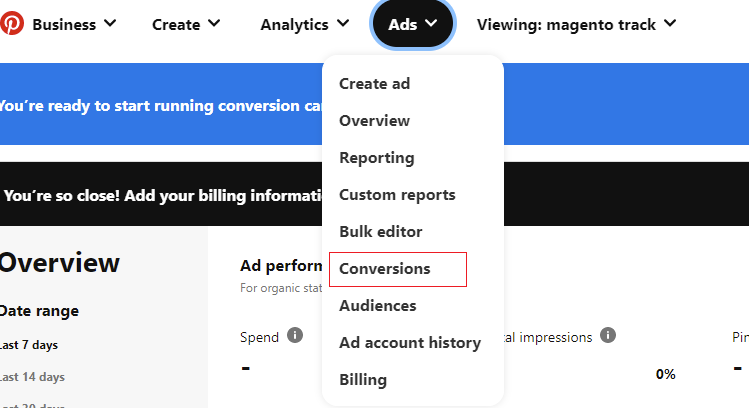749x408 pixels.
Task: Open Overview in the Ads menu
Action: tap(374, 121)
